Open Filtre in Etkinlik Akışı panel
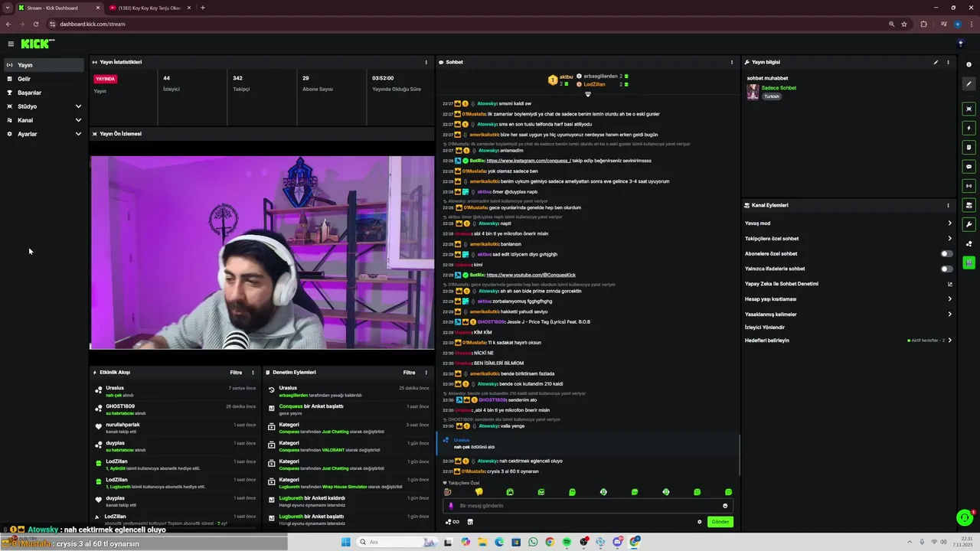Screen dimensions: 980x551 pyautogui.click(x=236, y=373)
